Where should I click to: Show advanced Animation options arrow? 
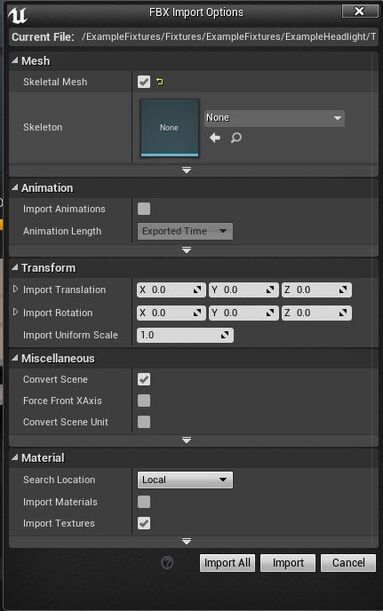point(187,250)
